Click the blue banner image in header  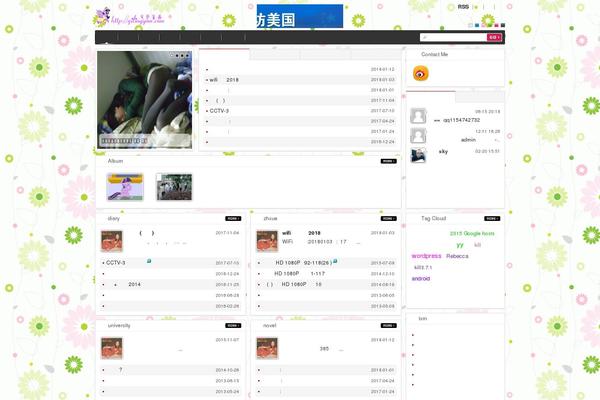pyautogui.click(x=300, y=16)
